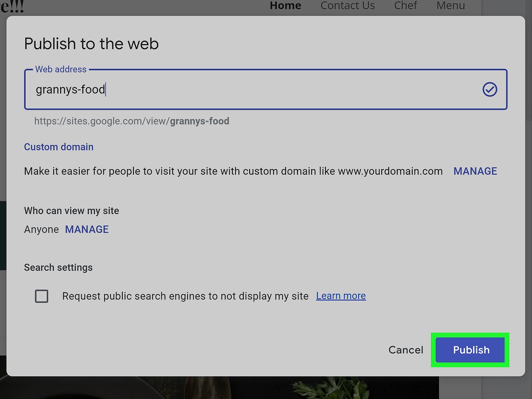Open the Home navigation tab

coord(285,6)
